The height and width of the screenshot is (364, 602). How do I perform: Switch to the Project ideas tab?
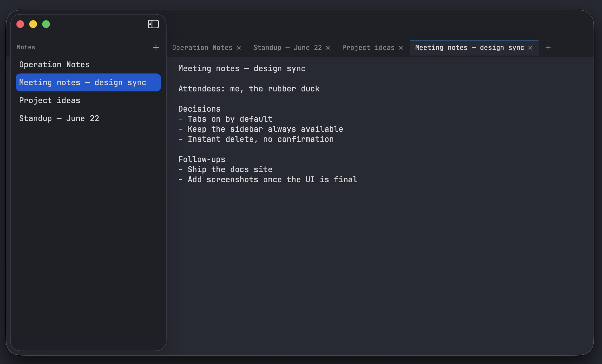click(x=368, y=48)
